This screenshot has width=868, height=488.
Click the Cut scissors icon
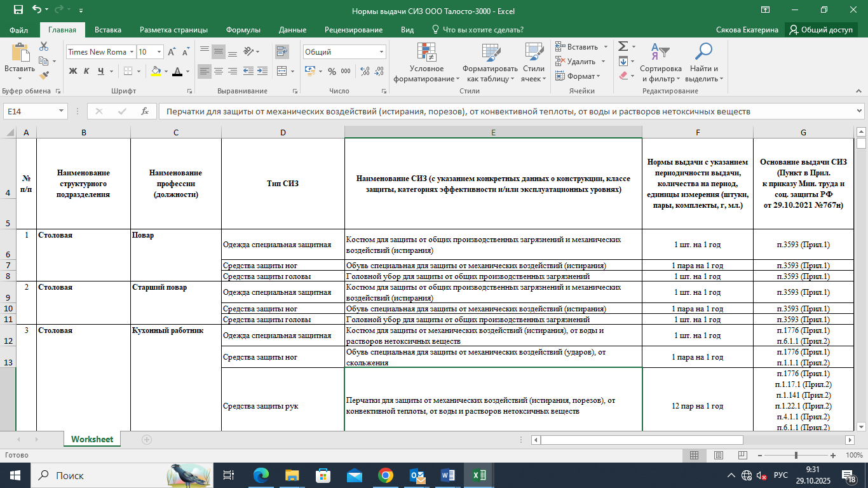[44, 46]
